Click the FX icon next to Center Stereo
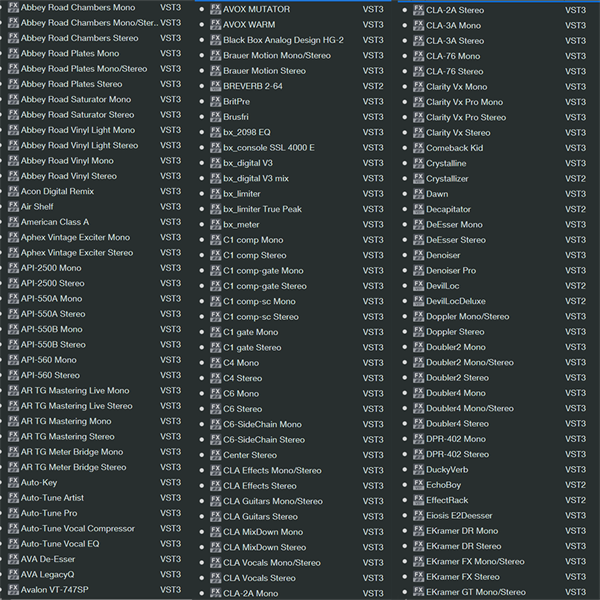This screenshot has width=600, height=600. click(x=216, y=455)
